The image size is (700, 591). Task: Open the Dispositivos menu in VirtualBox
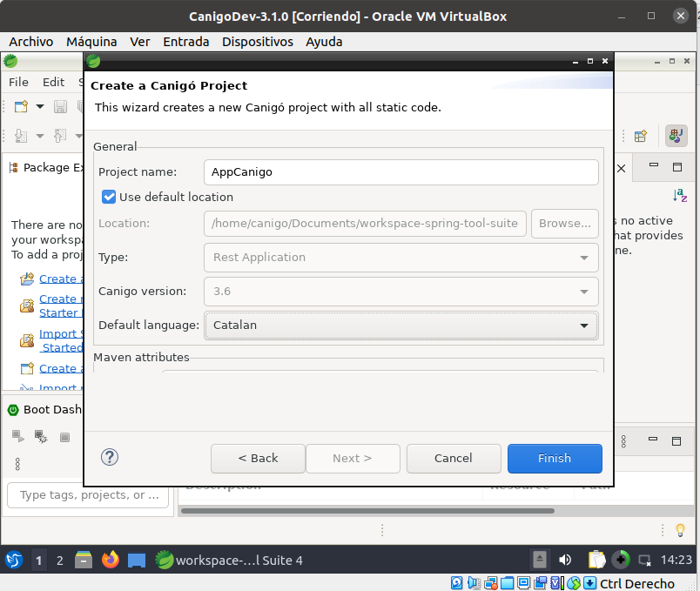[x=258, y=42]
